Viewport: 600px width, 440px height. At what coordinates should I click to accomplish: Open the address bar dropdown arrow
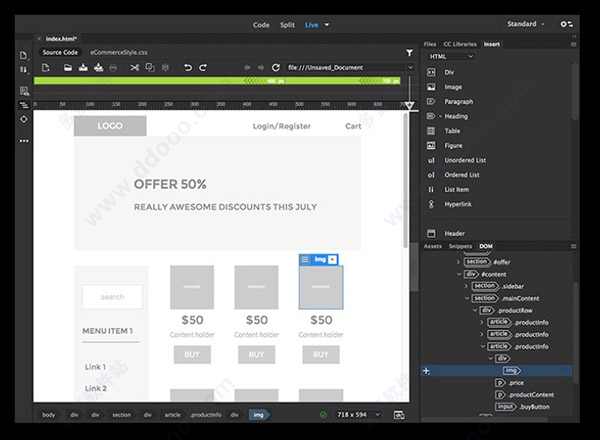(x=410, y=68)
